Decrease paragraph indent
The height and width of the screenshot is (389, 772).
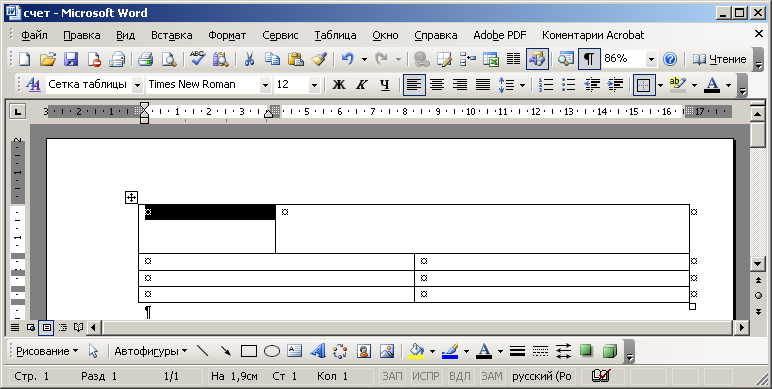pyautogui.click(x=592, y=85)
